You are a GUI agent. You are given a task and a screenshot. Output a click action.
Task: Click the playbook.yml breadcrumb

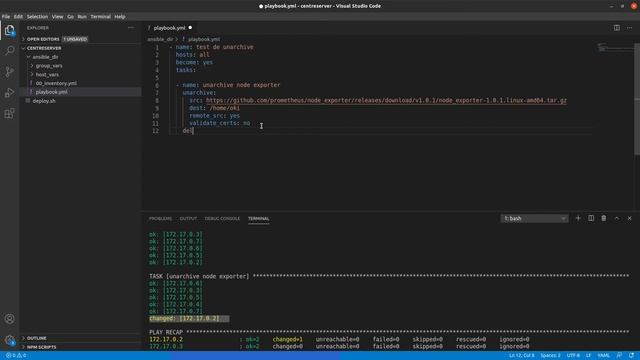pos(204,40)
